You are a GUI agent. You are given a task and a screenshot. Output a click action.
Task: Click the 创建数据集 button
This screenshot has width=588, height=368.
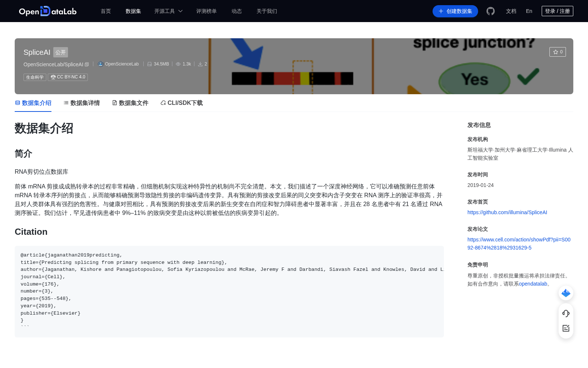(455, 11)
